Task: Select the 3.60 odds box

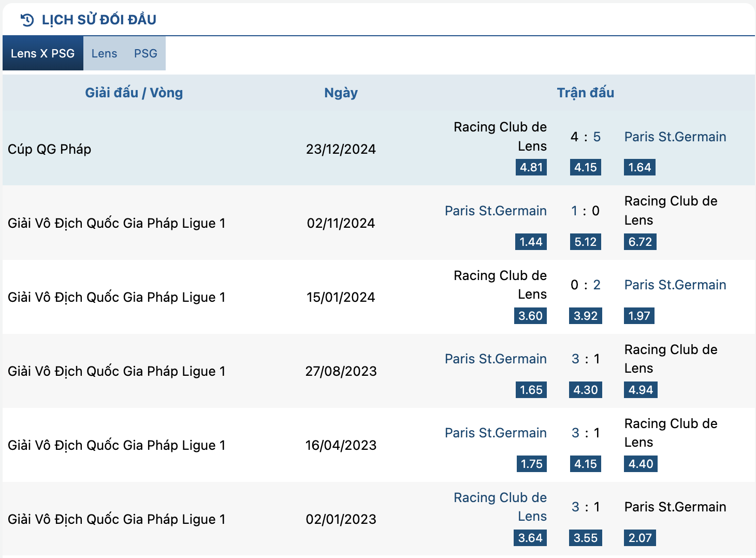Action: pyautogui.click(x=531, y=316)
